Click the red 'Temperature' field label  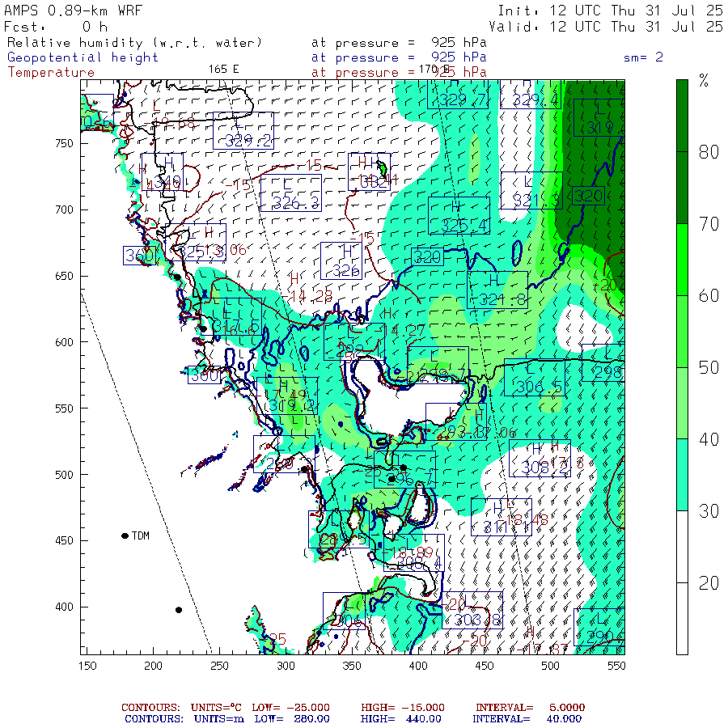pos(51,73)
